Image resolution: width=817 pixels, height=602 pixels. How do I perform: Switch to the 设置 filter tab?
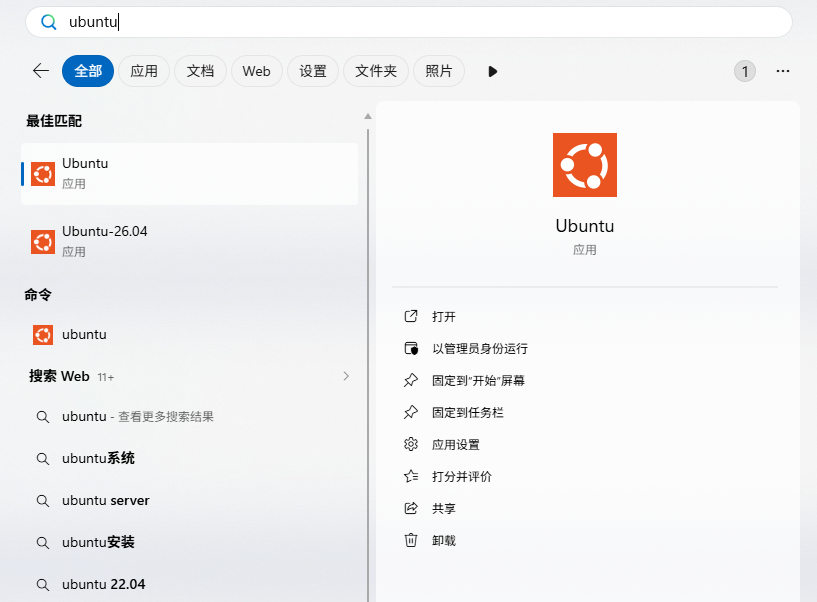point(313,71)
